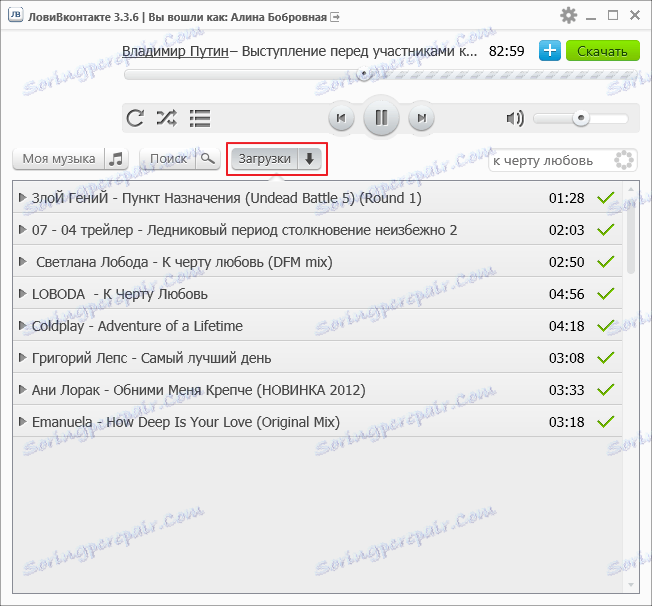
Task: Click the music note icon beside Моя музыка
Action: (116, 158)
